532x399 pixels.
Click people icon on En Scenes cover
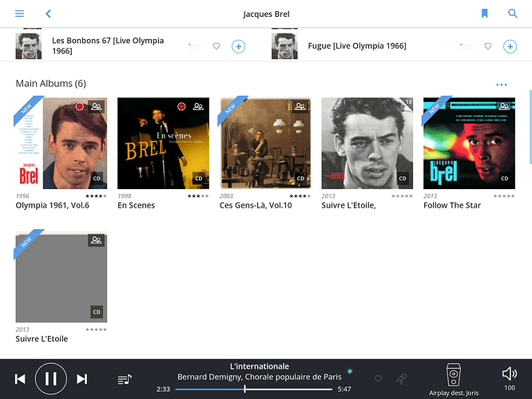(x=198, y=106)
